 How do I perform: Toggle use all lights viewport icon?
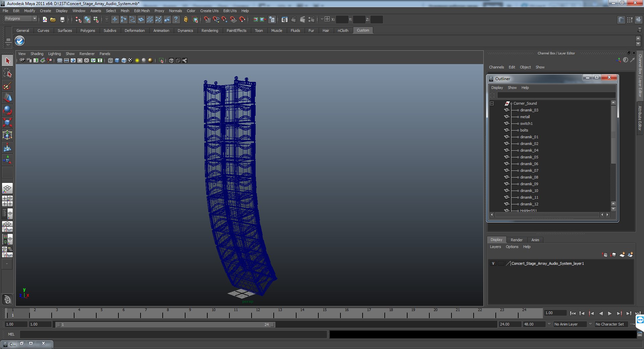tap(137, 60)
